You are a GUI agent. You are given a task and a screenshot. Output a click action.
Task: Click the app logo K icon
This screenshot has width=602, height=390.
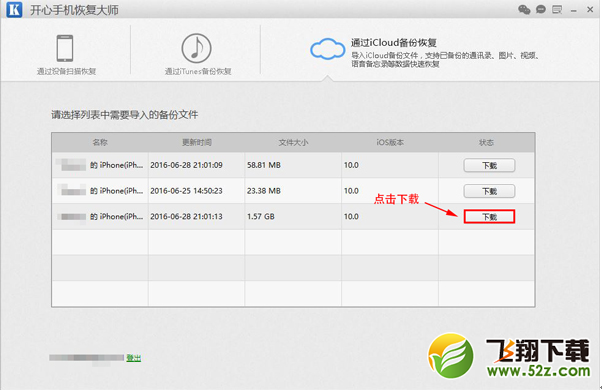pos(14,10)
